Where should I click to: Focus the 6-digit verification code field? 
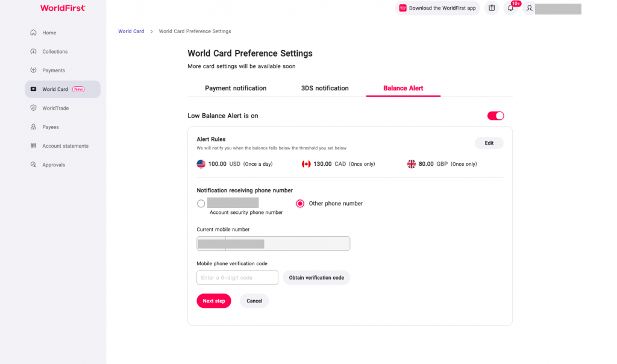(237, 278)
